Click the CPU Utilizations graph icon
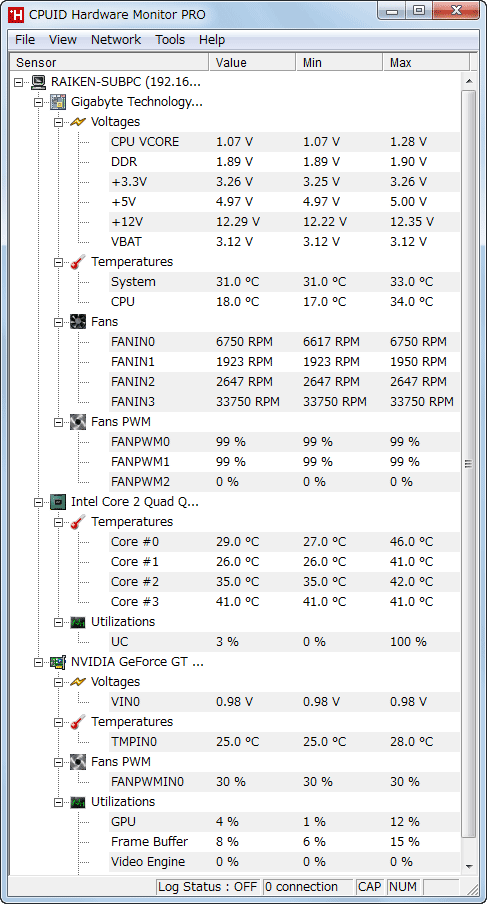Image resolution: width=487 pixels, height=904 pixels. coord(78,622)
